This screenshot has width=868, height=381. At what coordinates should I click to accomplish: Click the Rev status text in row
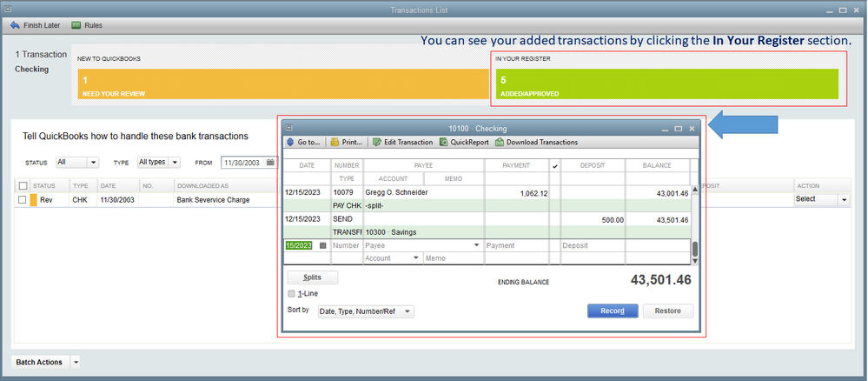(46, 200)
